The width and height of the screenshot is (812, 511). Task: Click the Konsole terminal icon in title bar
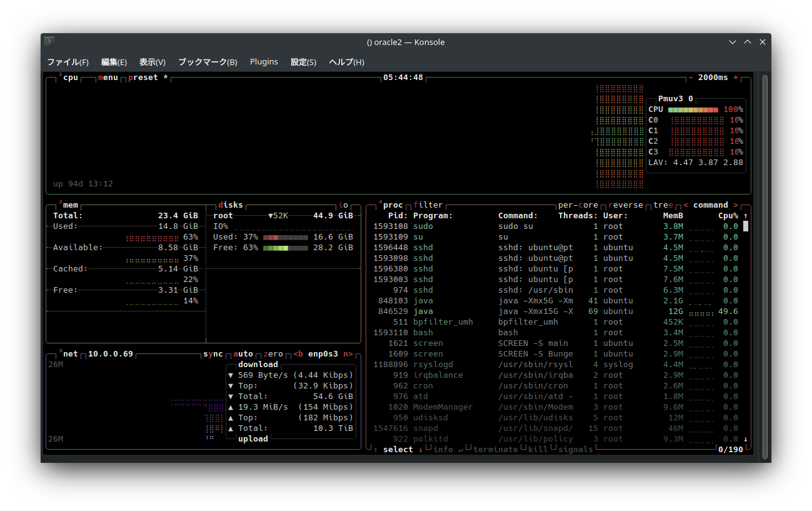[x=49, y=42]
